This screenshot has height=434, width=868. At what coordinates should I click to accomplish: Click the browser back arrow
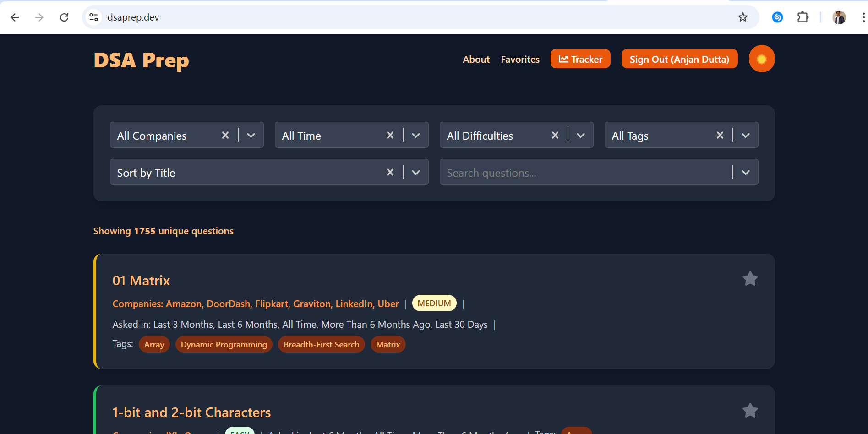coord(15,17)
